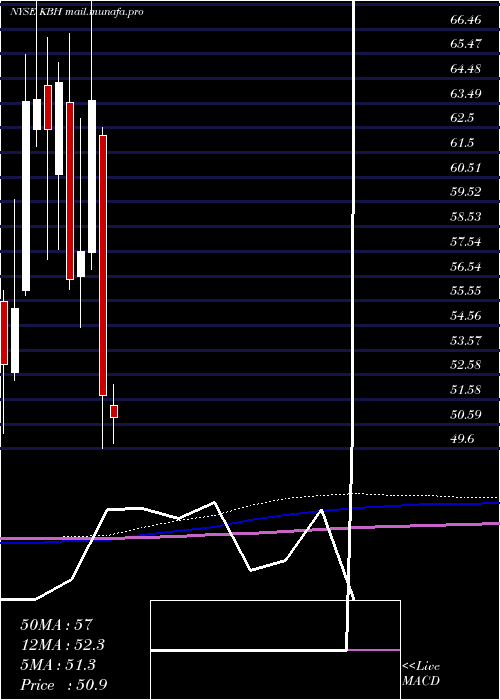The image size is (500, 700).
Task: Click the NYSE KBH mail.munafa.pro title text
Action: [77, 12]
